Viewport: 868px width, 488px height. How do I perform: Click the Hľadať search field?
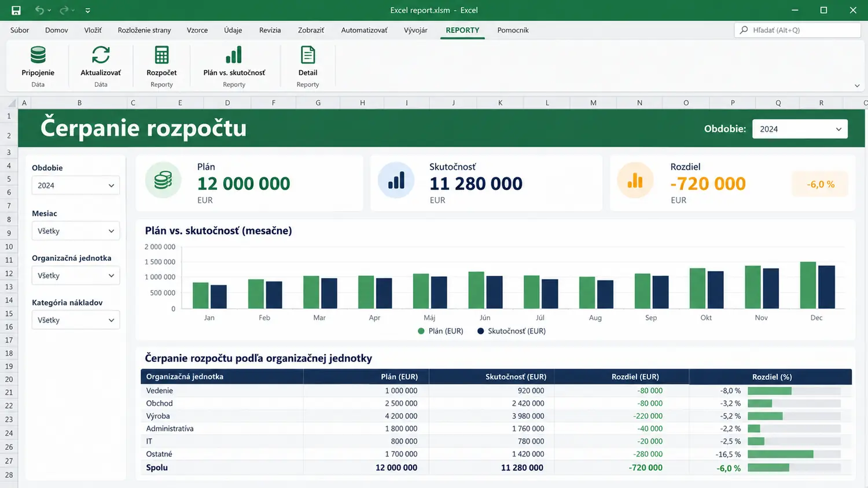(x=797, y=30)
